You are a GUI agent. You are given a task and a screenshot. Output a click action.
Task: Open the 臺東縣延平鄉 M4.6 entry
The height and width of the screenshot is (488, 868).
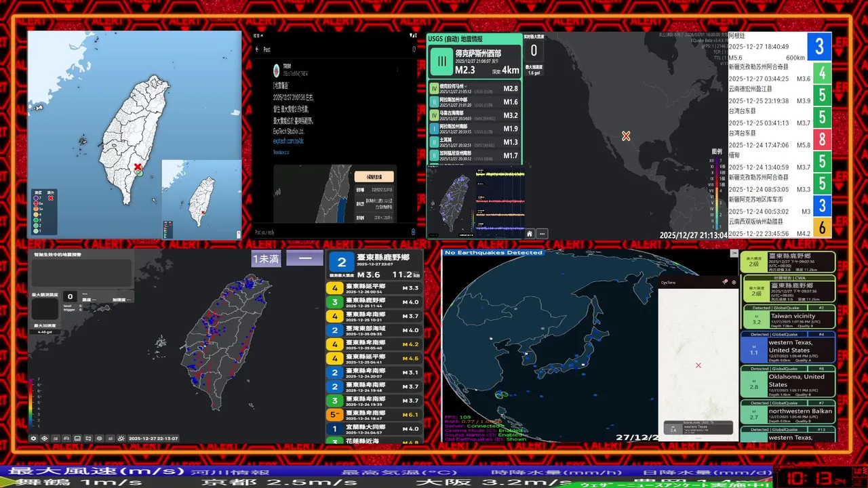tap(374, 358)
